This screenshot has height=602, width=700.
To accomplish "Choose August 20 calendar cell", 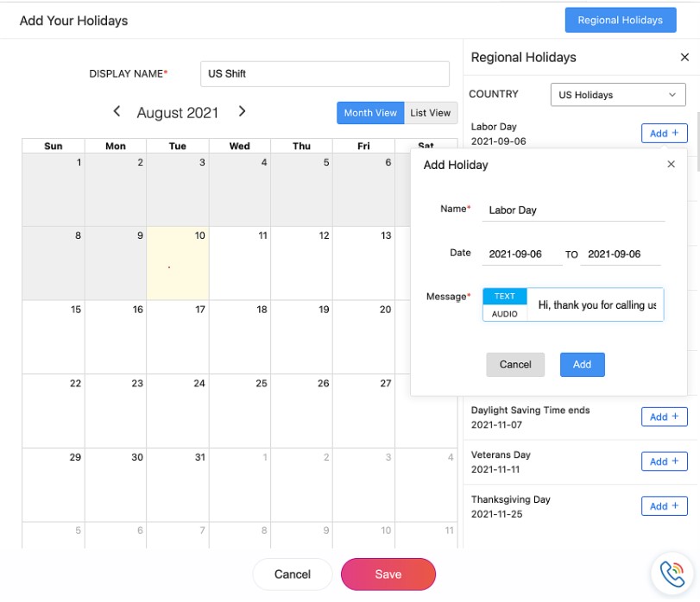I will coord(364,336).
